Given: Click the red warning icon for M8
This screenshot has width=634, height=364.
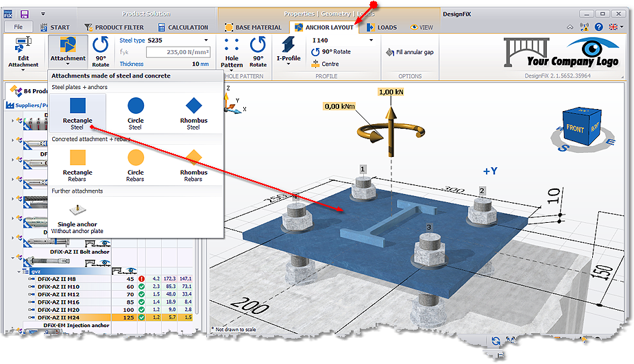Looking at the screenshot, I should click(x=141, y=279).
